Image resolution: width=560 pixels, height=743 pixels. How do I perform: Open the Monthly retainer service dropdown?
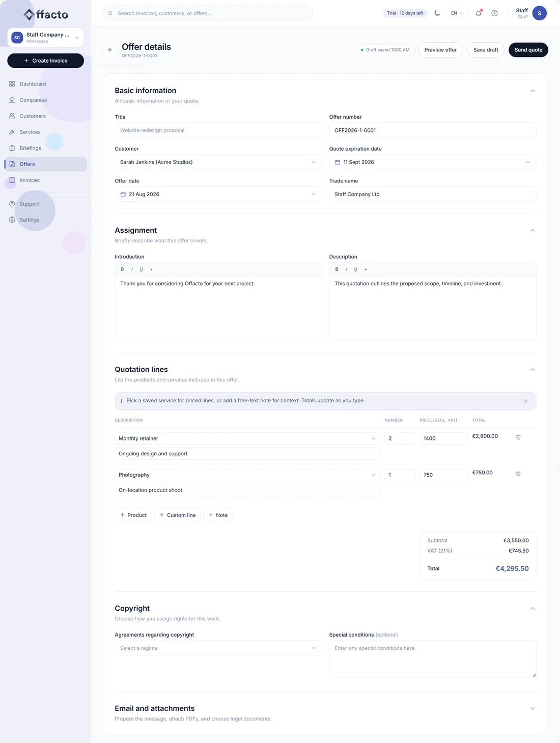pos(247,438)
